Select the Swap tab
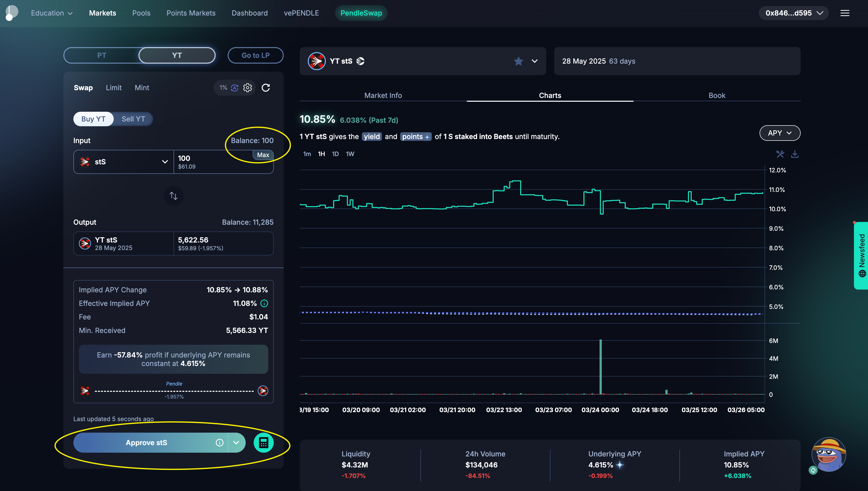Screen dimensions: 868x491 coord(83,88)
